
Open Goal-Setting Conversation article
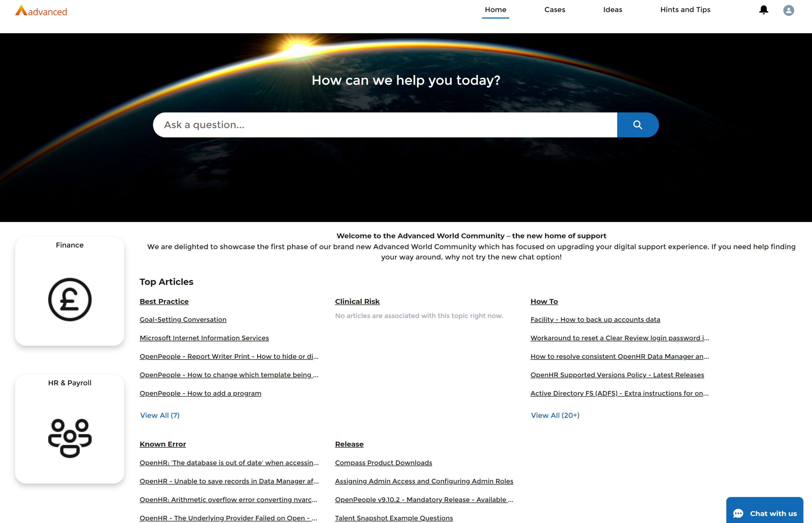click(x=183, y=320)
